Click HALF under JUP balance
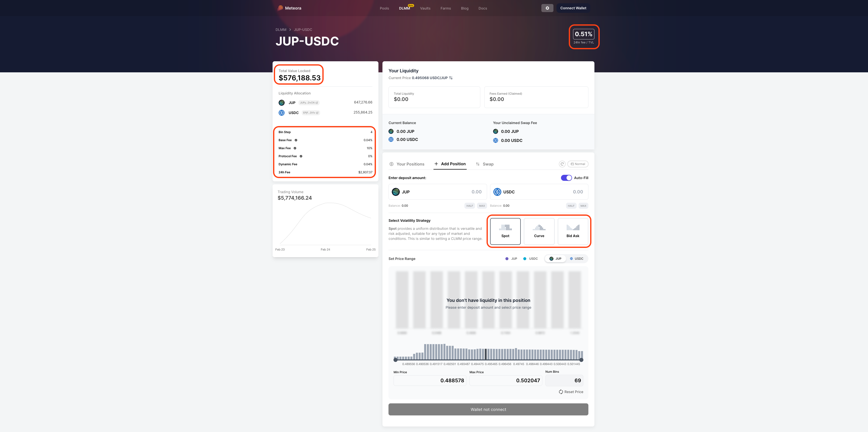This screenshot has width=868, height=432. [470, 206]
